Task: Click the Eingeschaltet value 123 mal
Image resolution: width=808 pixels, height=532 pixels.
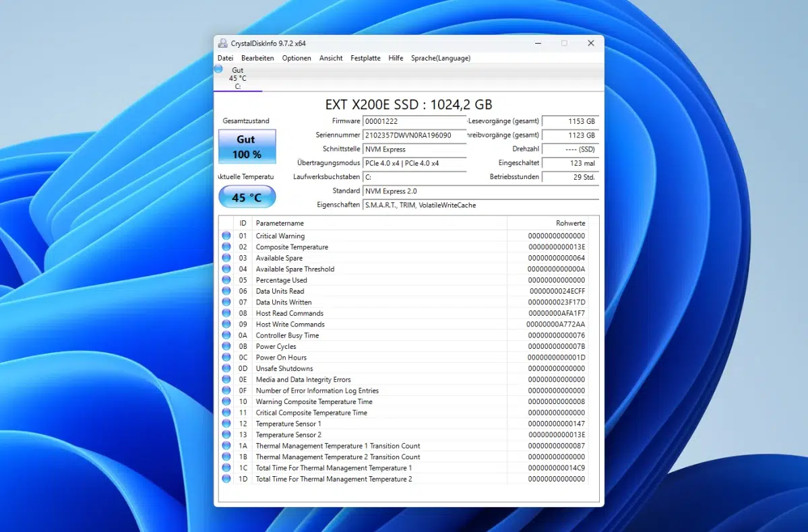Action: pyautogui.click(x=570, y=163)
